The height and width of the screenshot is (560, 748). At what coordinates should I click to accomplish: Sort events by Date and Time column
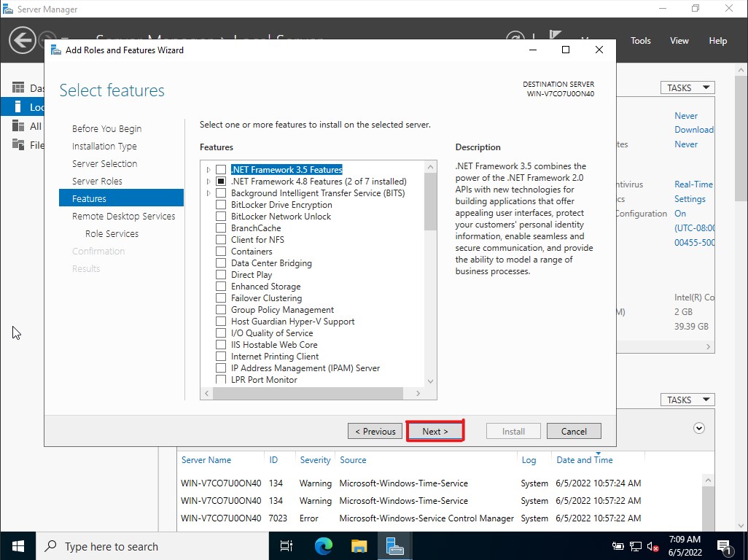585,460
